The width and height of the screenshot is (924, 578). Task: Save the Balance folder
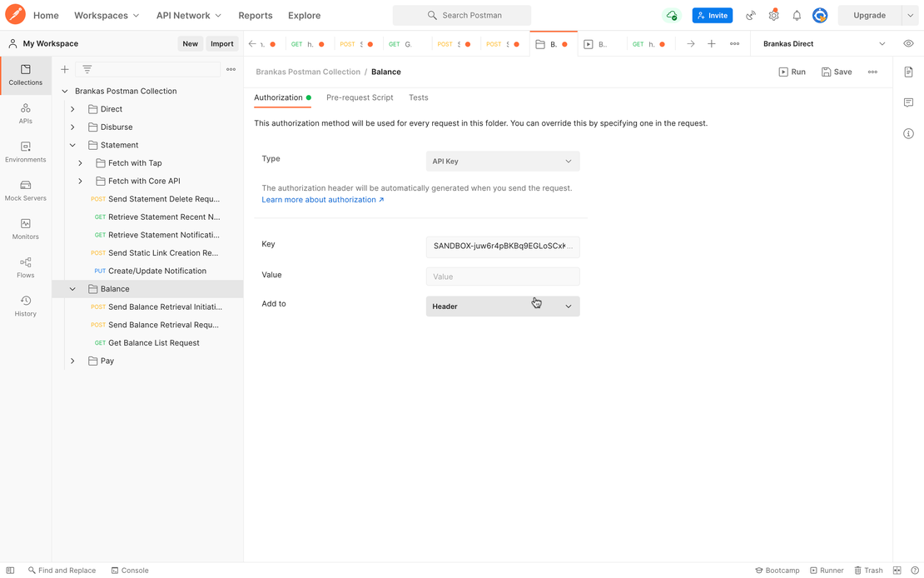[837, 72]
